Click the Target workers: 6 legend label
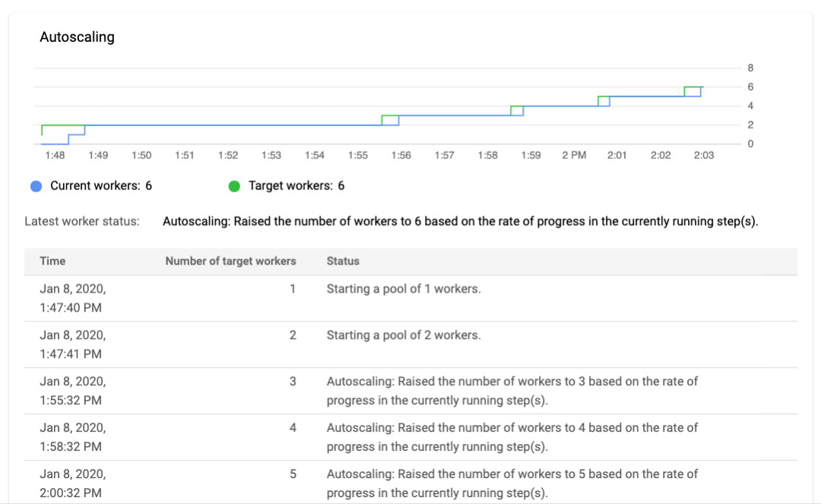This screenshot has height=504, width=821. coord(296,185)
